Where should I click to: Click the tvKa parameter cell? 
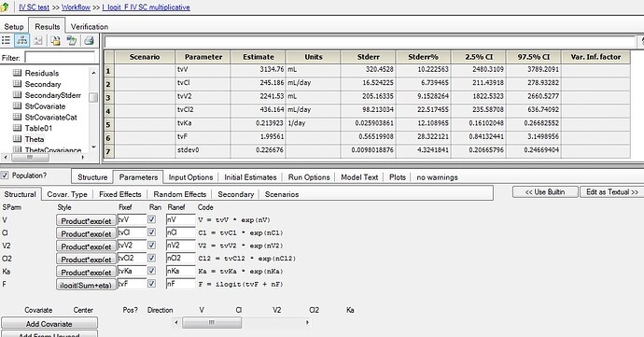(x=203, y=123)
